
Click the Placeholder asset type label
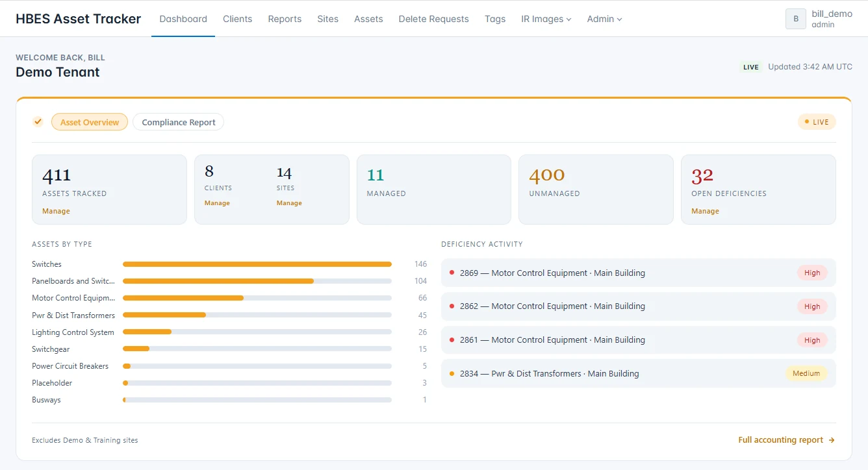(52, 383)
